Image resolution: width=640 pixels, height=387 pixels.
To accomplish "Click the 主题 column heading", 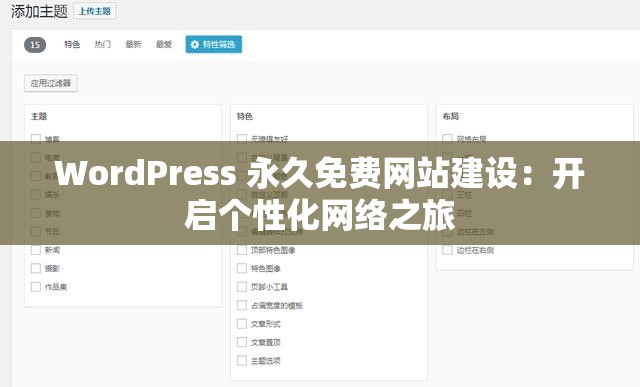I will (39, 116).
